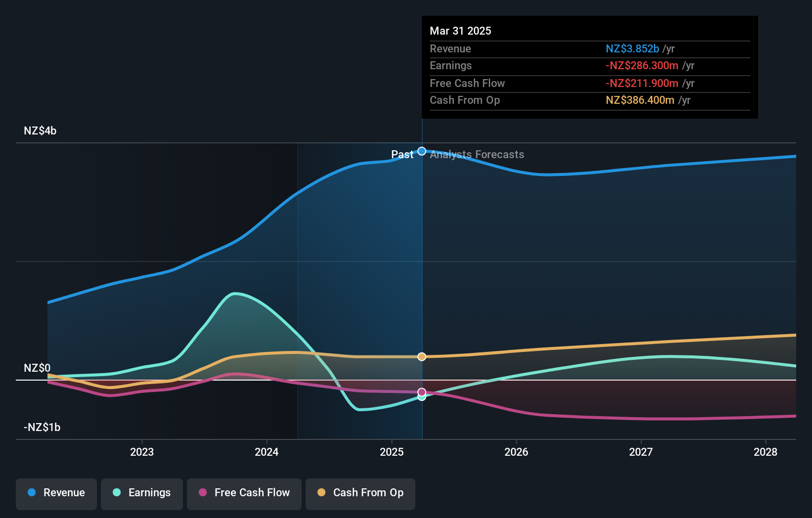This screenshot has height=518, width=812.
Task: Click the Analysts Forecasts label
Action: click(x=477, y=155)
